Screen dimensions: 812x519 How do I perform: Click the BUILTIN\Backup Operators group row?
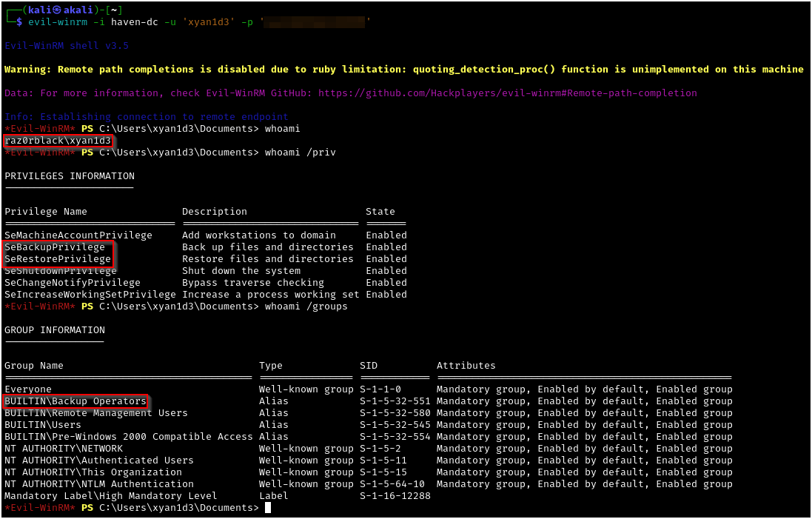point(75,401)
